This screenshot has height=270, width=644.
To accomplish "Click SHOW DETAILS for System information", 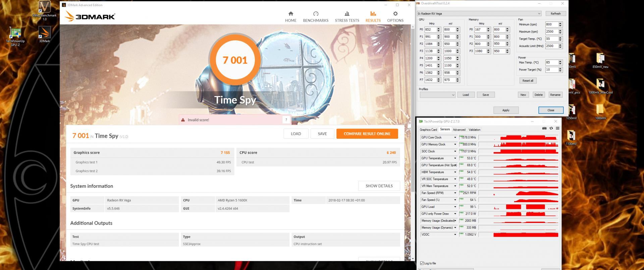I will 379,186.
